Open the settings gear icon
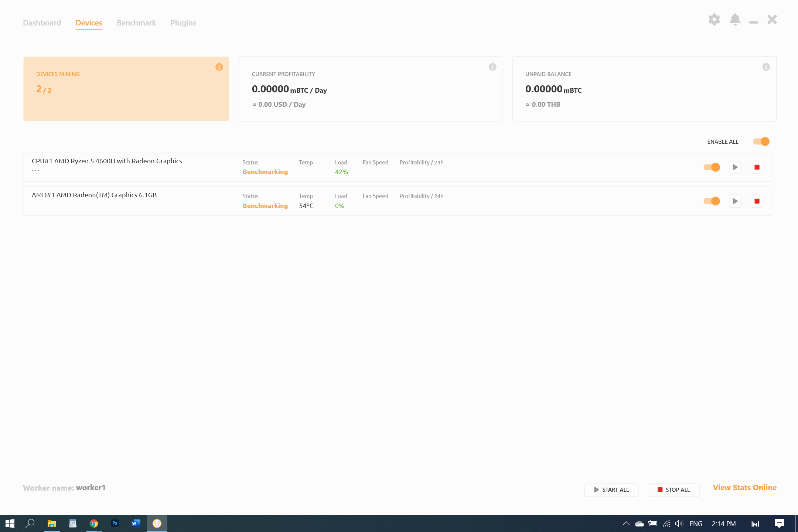798x532 pixels. click(x=714, y=20)
